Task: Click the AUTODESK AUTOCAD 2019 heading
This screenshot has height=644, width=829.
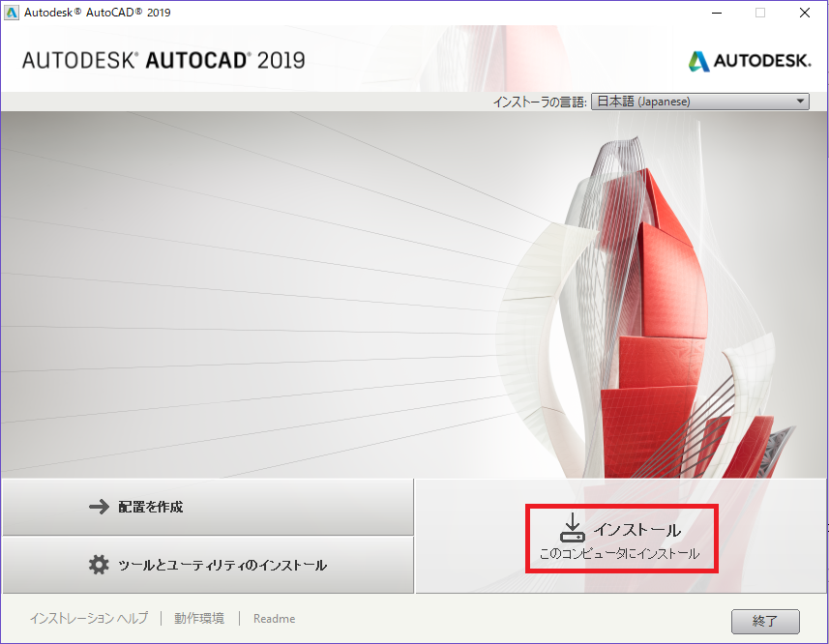Action: pos(163,60)
